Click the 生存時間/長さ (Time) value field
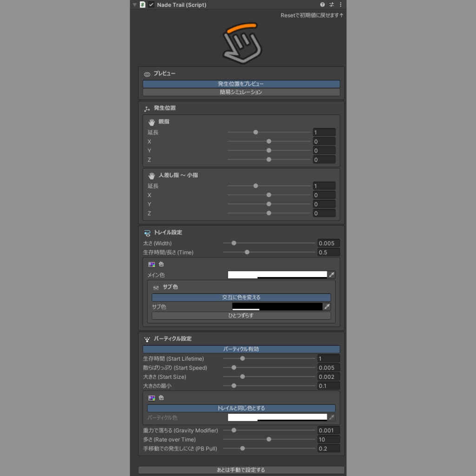Image resolution: width=476 pixels, height=476 pixels. (x=329, y=252)
